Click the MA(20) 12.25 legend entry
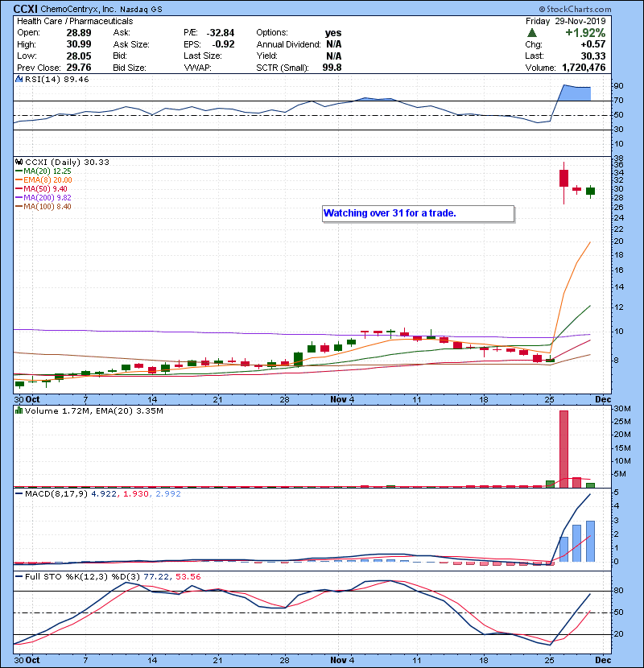The image size is (644, 668). 43,171
